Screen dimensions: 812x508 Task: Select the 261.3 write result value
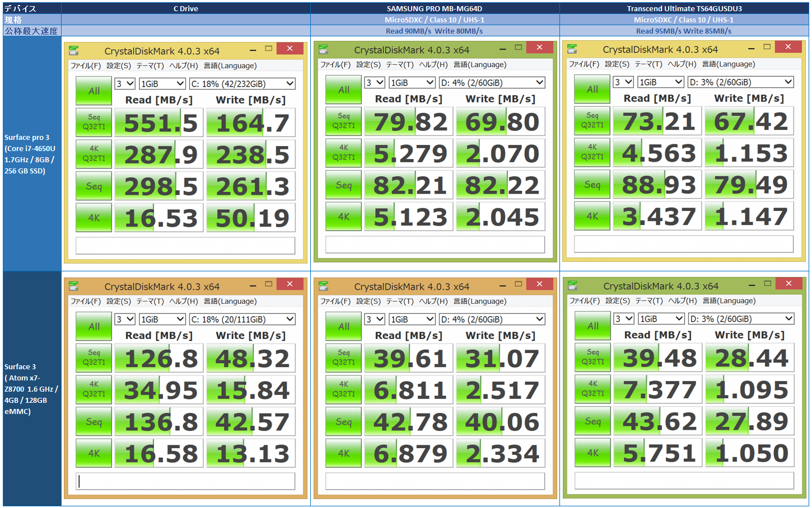(251, 186)
